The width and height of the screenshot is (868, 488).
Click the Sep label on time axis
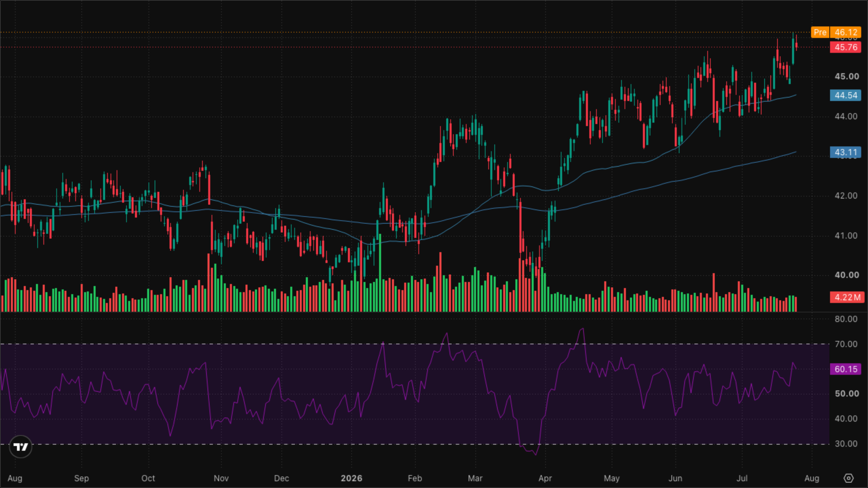[81, 479]
